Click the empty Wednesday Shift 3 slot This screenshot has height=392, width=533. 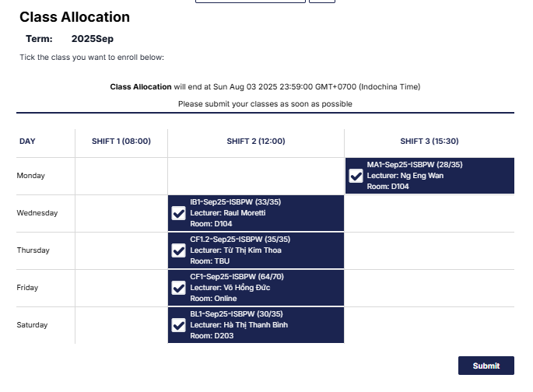coord(430,213)
